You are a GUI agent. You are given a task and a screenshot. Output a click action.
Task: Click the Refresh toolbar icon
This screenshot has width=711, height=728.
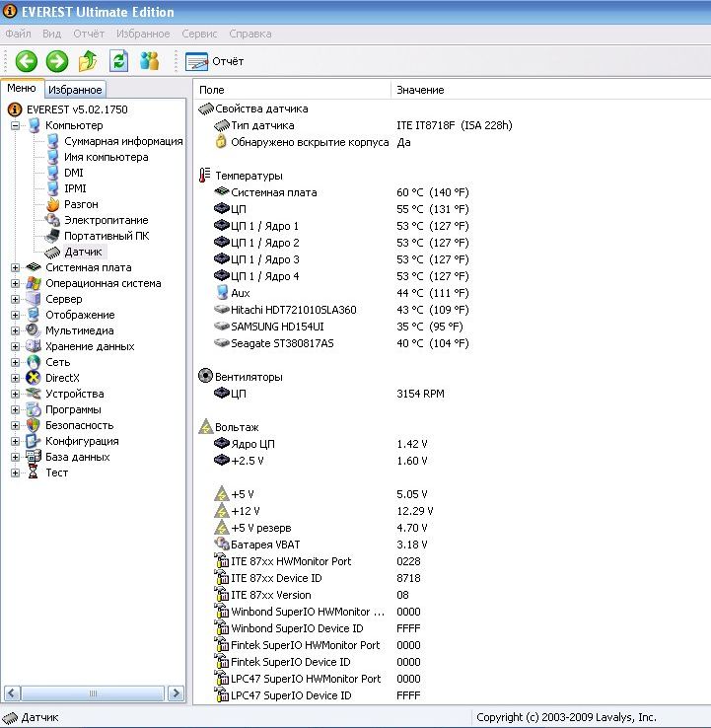118,61
